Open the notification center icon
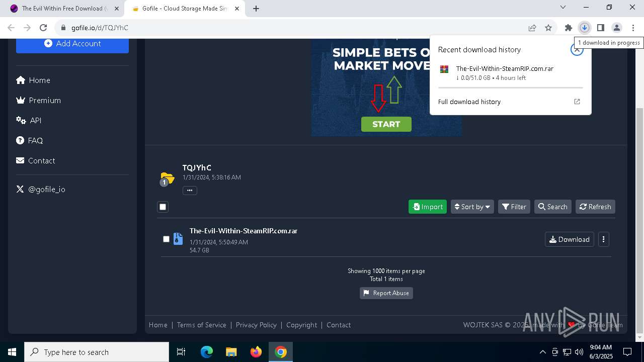Screen dimensions: 644x362 [627, 352]
